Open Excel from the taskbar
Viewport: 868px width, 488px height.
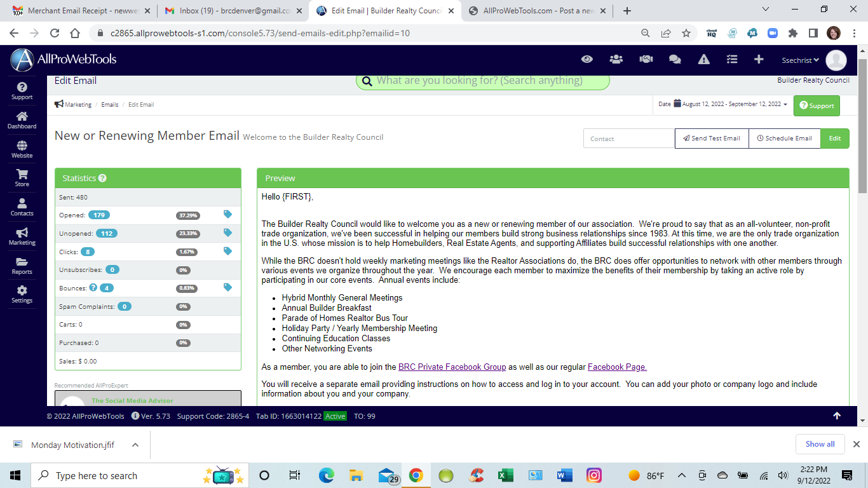tap(505, 475)
